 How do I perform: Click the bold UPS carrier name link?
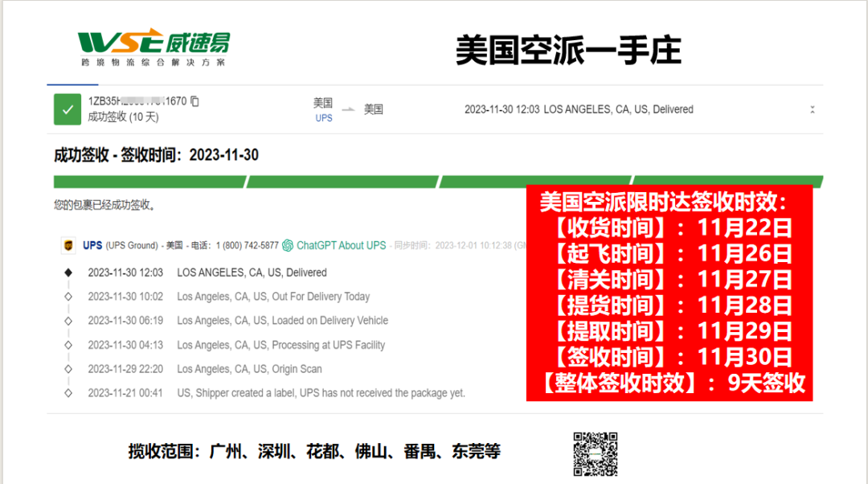(x=92, y=245)
